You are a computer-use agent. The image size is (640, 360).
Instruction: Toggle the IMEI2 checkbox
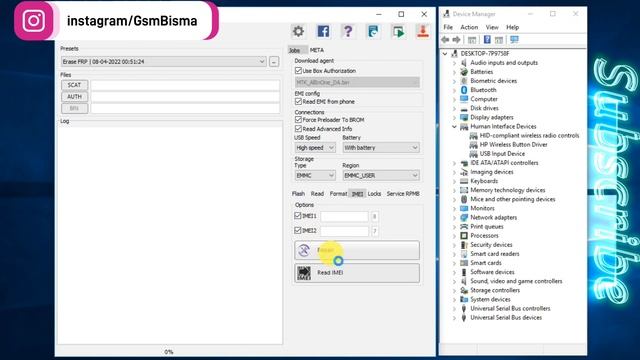pos(298,231)
